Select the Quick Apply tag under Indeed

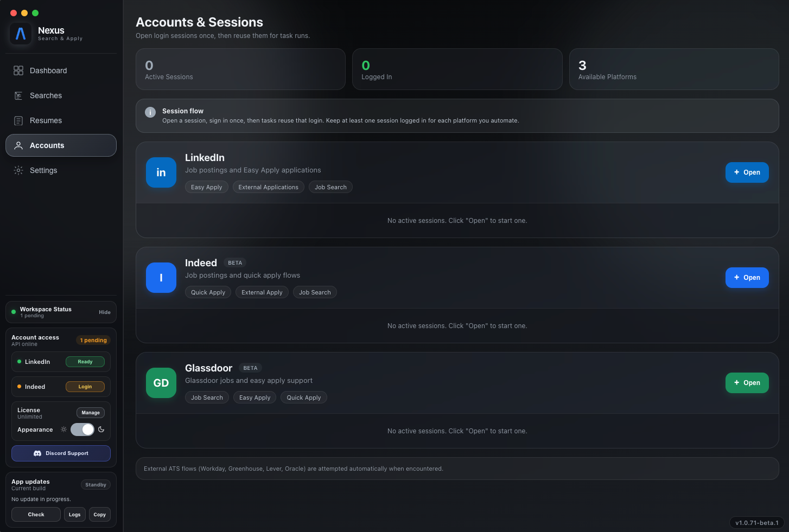(x=208, y=292)
